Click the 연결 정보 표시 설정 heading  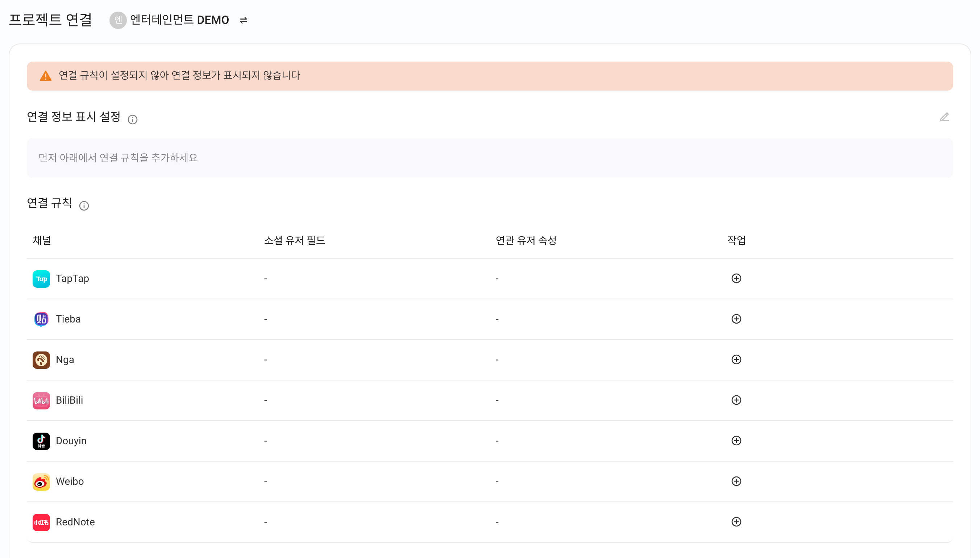[x=74, y=117]
